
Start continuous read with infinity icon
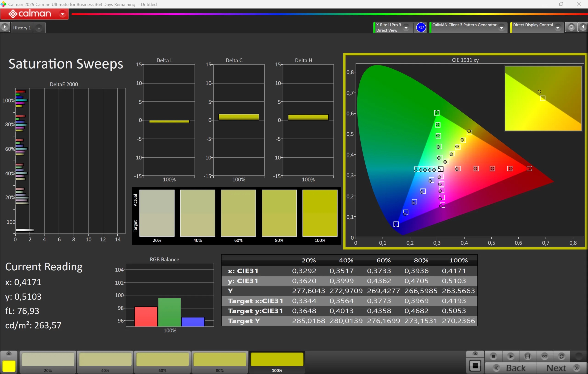pos(544,356)
